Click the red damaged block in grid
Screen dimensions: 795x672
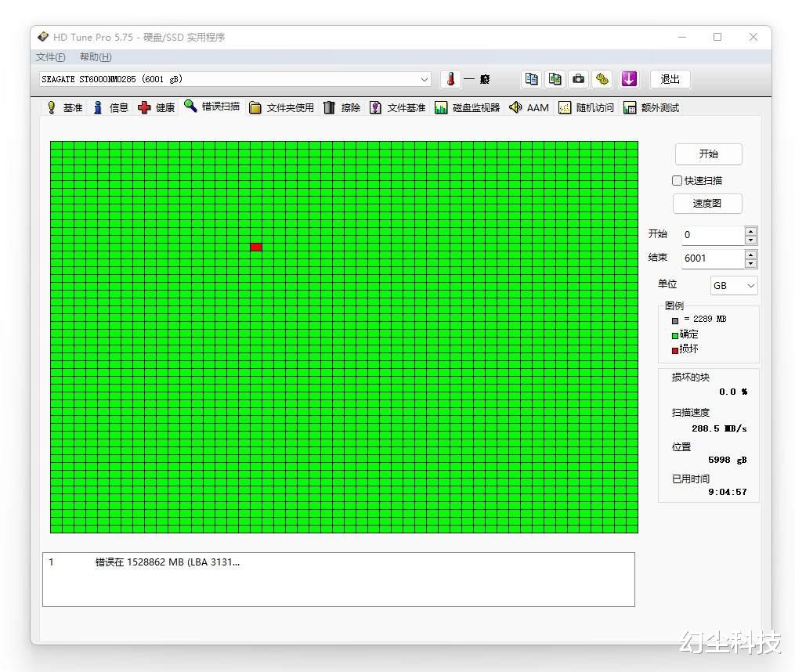(x=256, y=247)
